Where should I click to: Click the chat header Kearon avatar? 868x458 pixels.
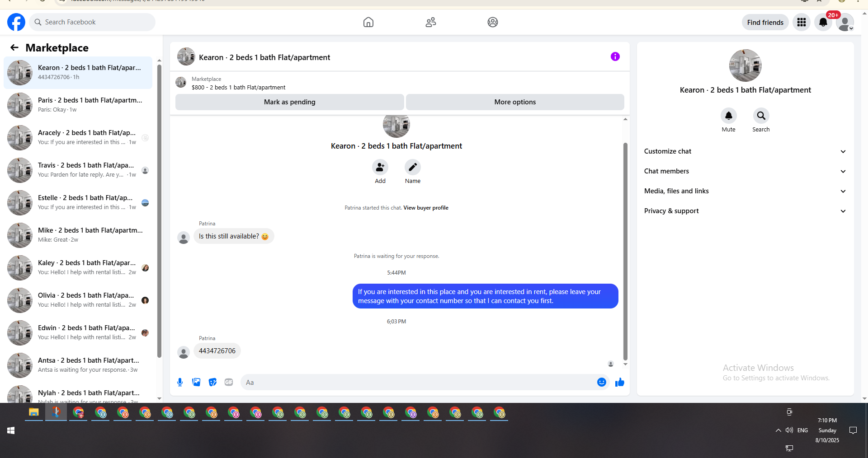(186, 57)
